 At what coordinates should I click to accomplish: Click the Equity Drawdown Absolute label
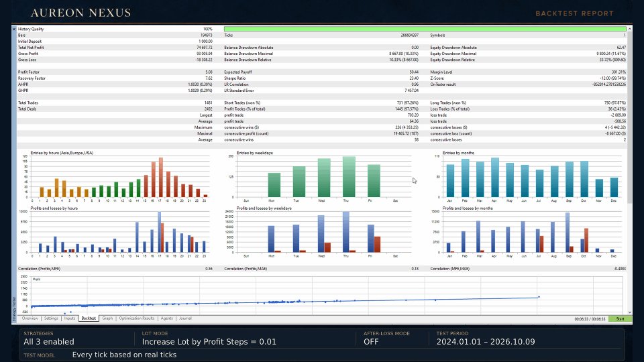pyautogui.click(x=453, y=48)
